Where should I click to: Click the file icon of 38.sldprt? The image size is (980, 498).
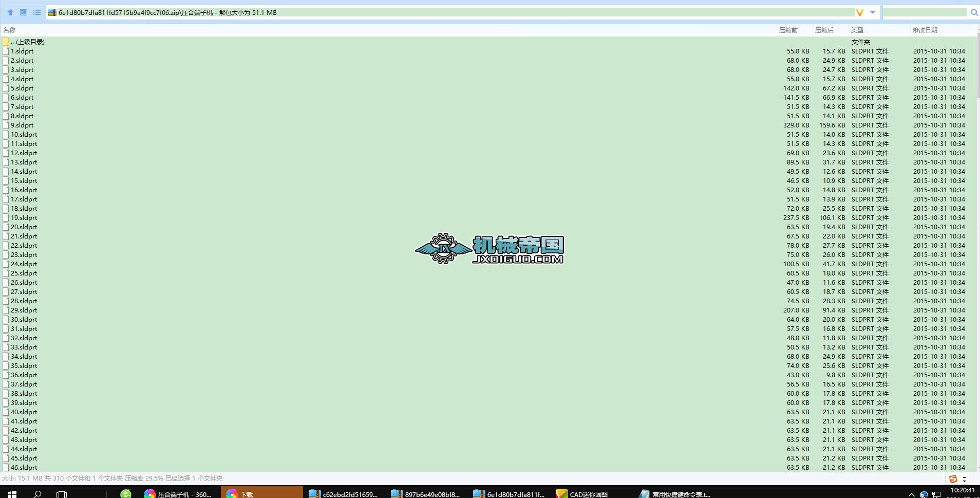[6, 393]
